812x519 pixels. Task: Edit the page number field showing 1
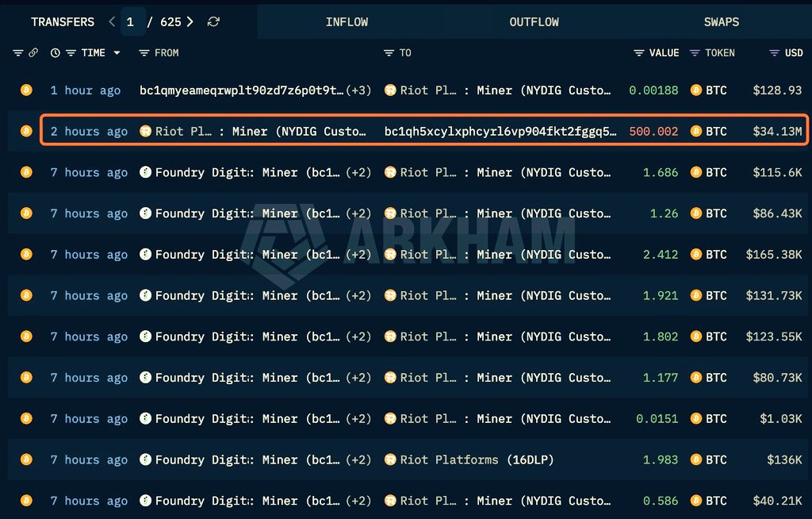[132, 21]
